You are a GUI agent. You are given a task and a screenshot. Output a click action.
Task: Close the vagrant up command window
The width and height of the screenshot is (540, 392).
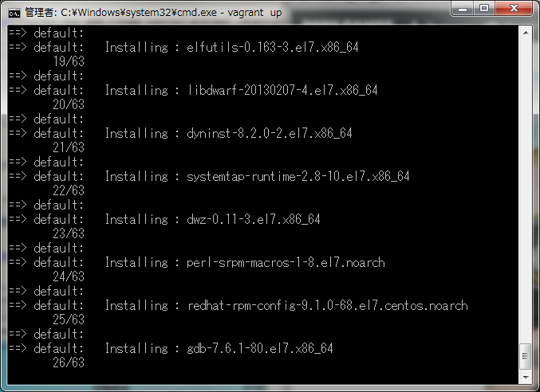(x=514, y=8)
